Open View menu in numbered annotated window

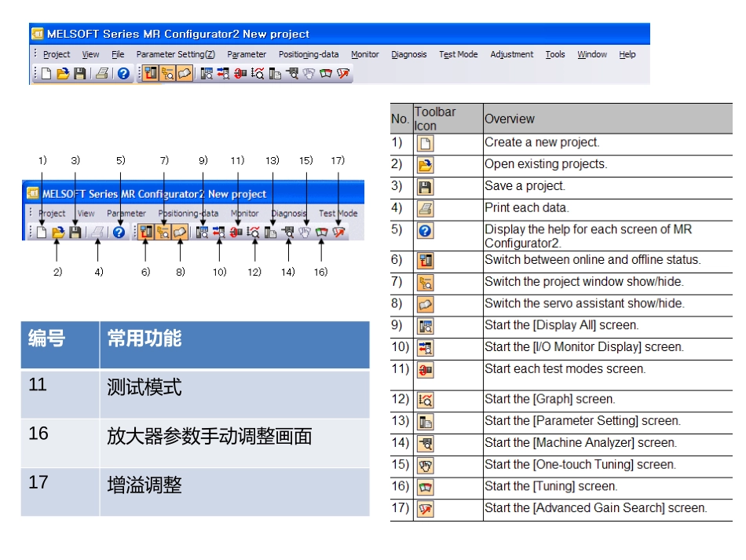(x=86, y=214)
